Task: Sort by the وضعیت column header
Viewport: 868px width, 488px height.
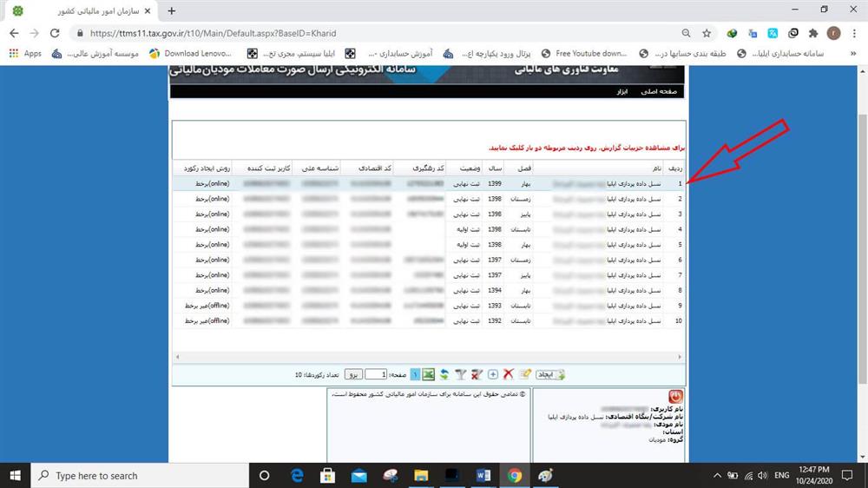Action: (x=464, y=168)
